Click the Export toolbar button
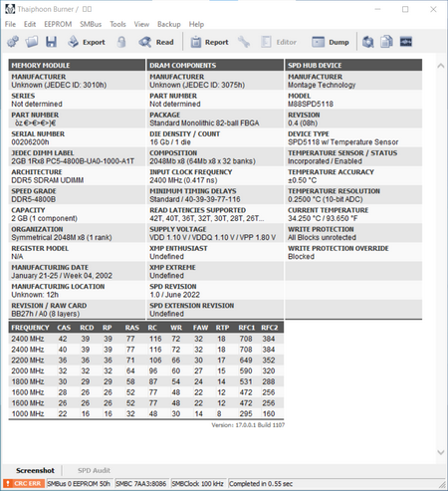 (x=87, y=42)
